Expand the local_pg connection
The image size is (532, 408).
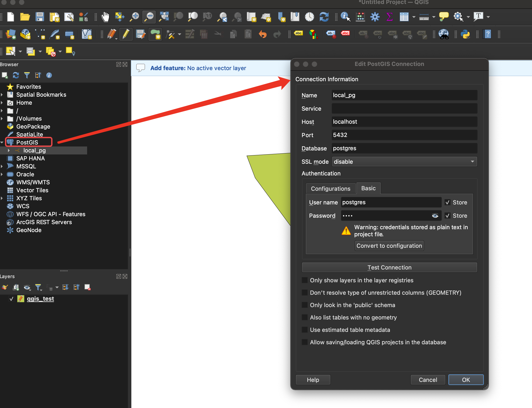9,150
